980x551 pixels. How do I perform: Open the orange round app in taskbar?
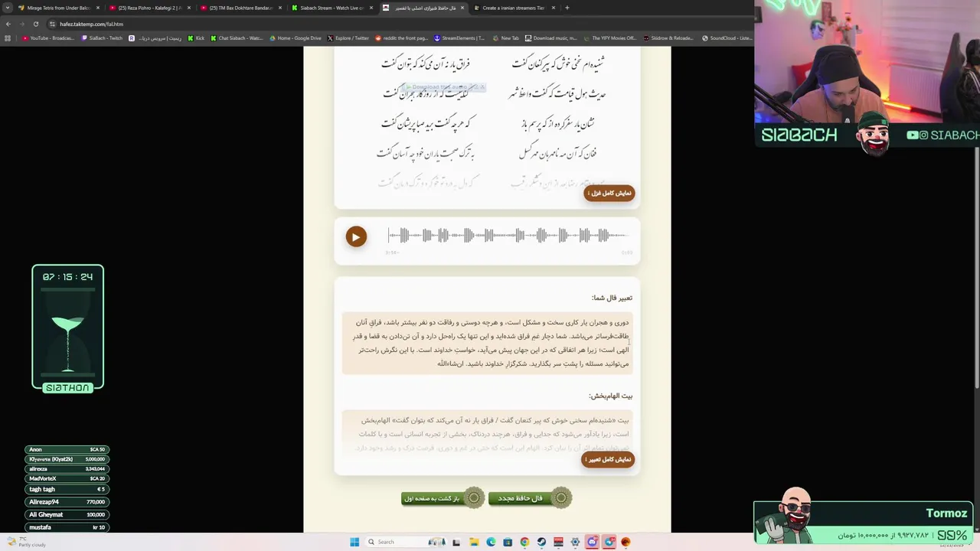626,542
